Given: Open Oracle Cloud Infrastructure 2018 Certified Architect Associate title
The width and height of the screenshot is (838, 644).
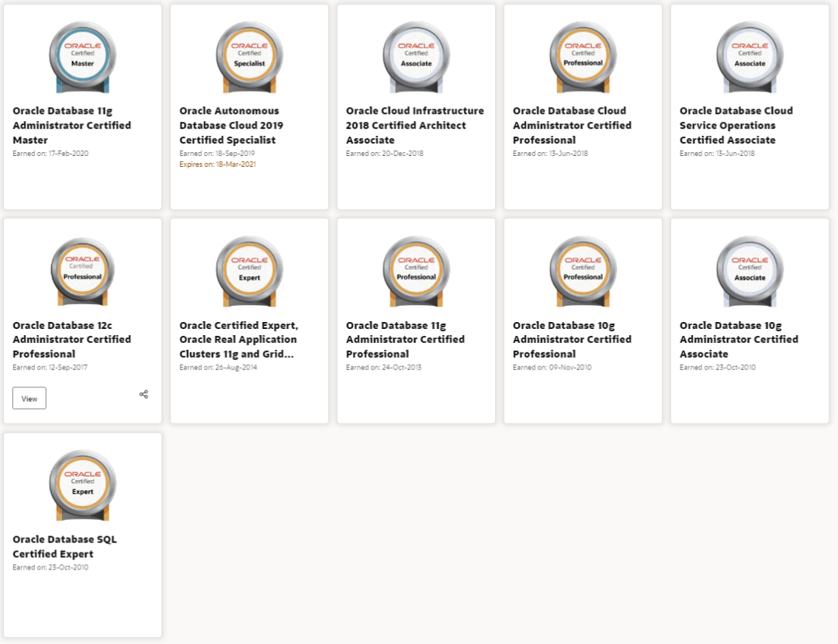Looking at the screenshot, I should [x=414, y=125].
